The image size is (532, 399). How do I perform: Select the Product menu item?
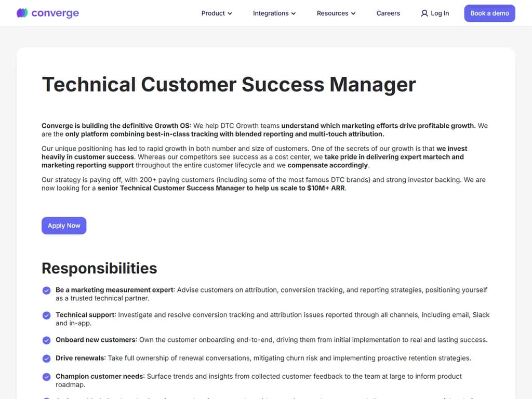(x=213, y=14)
